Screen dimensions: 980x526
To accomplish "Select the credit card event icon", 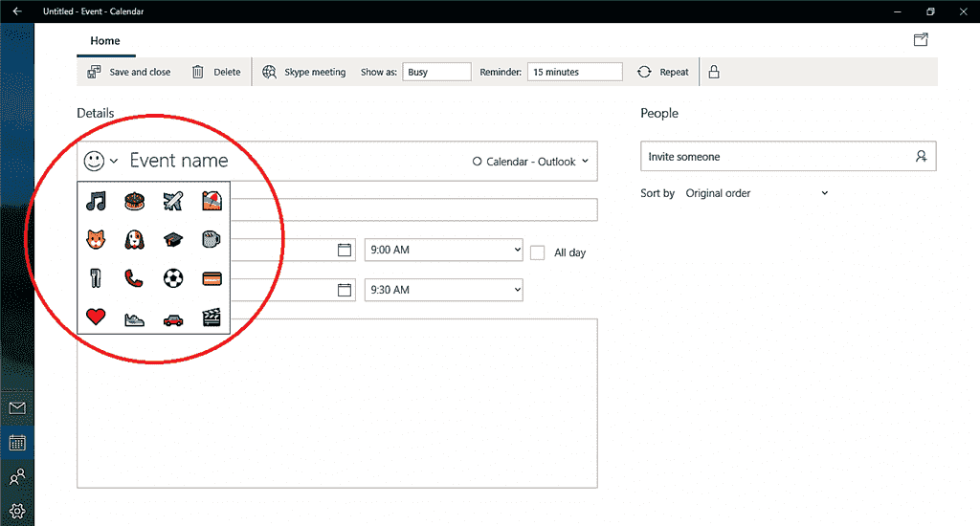I will click(x=212, y=278).
